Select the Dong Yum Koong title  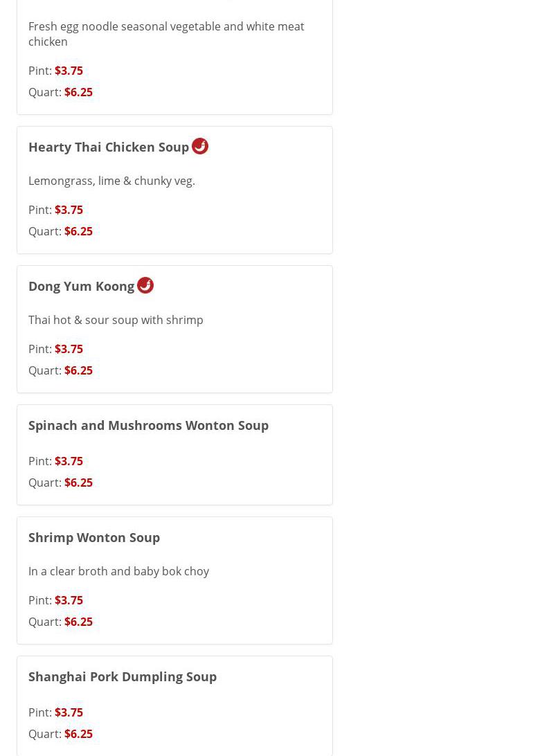pyautogui.click(x=82, y=286)
